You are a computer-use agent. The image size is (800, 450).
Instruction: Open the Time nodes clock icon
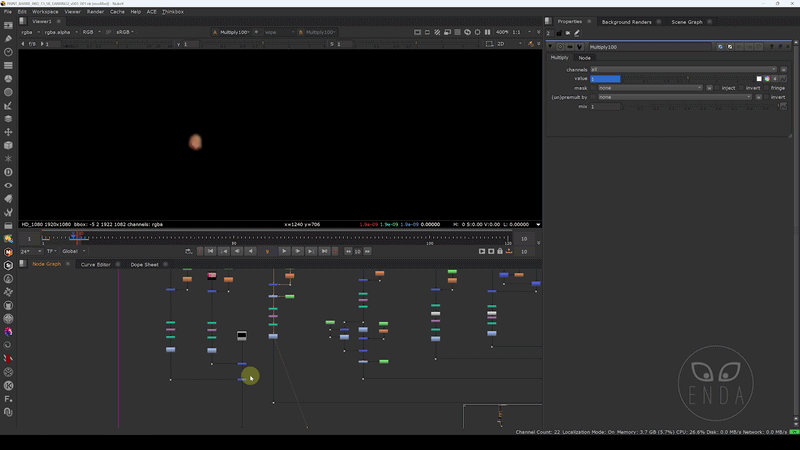point(8,52)
